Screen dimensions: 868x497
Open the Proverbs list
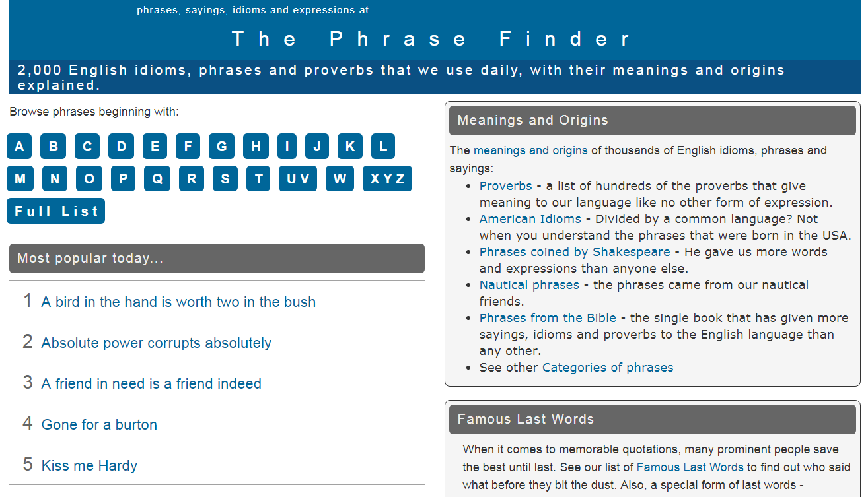[505, 185]
